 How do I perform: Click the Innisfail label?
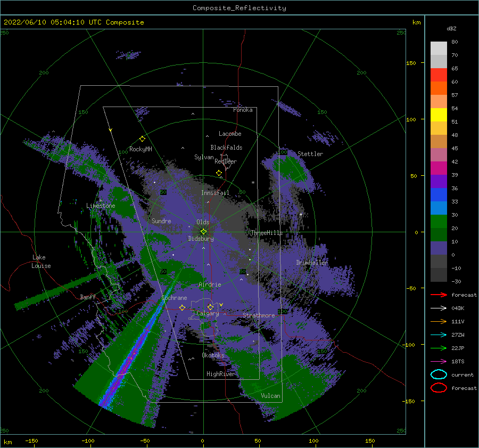pyautogui.click(x=215, y=193)
